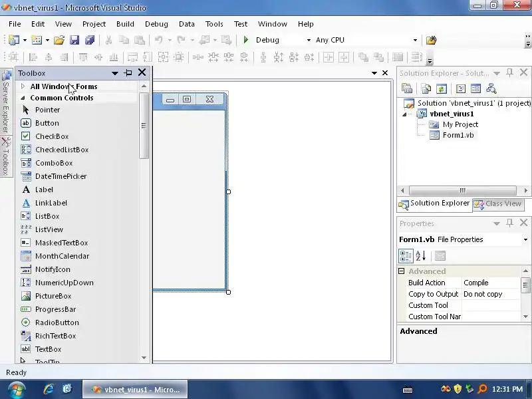Open the File menu
This screenshot has height=399, width=532.
click(x=15, y=24)
